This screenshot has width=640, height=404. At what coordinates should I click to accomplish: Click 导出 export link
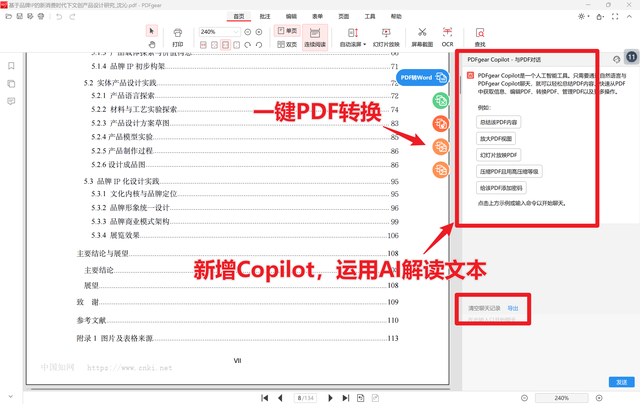click(x=513, y=308)
